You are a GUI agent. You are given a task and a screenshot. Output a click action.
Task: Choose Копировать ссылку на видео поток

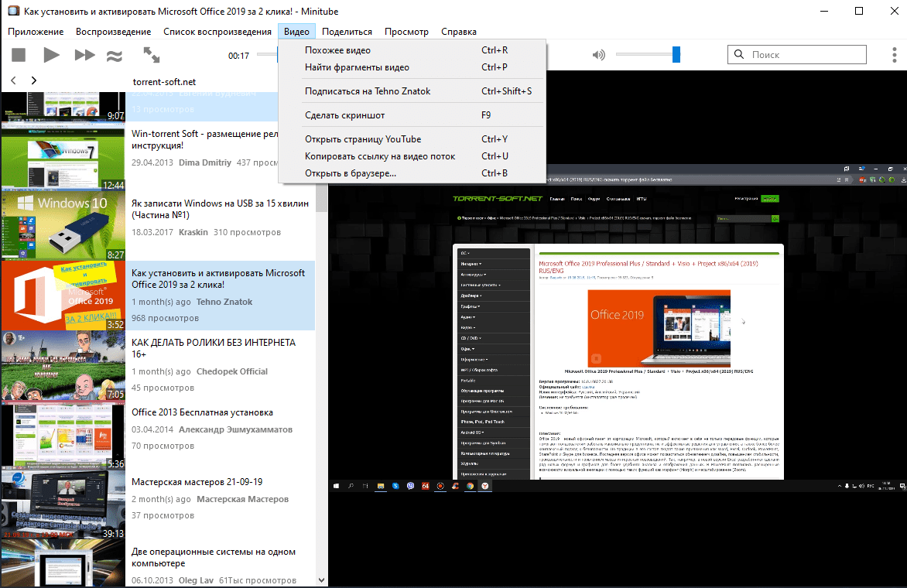point(412,156)
